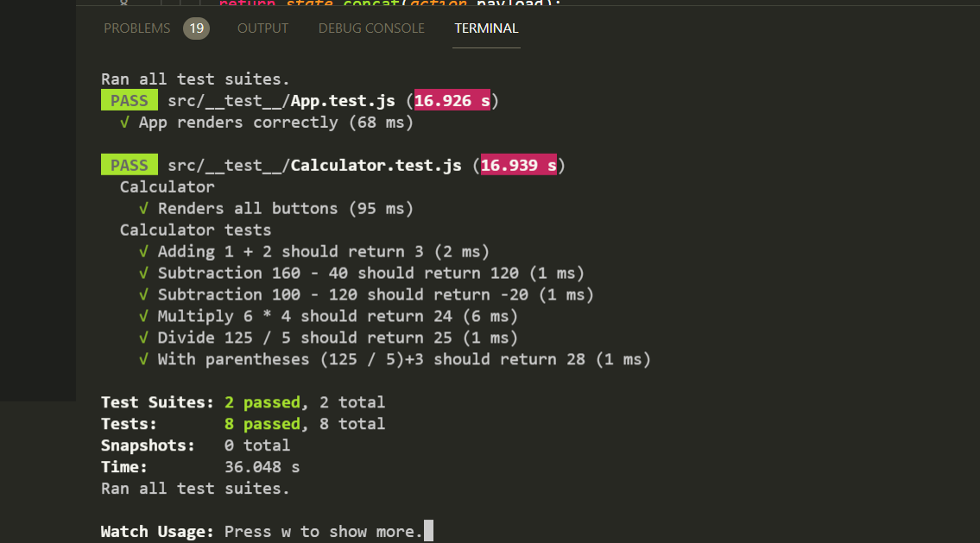980x543 pixels.
Task: Open the OUTPUT tab
Action: pos(262,28)
